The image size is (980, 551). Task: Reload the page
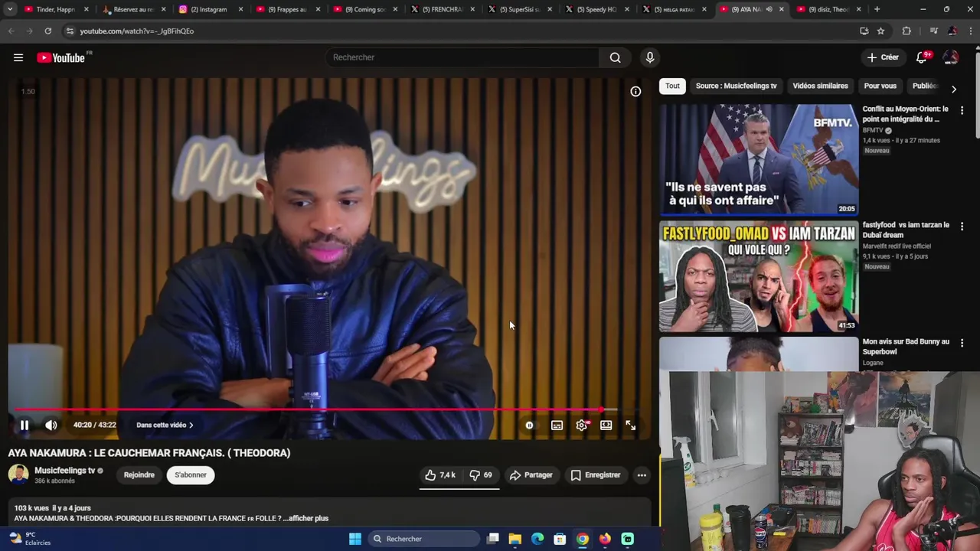(47, 31)
